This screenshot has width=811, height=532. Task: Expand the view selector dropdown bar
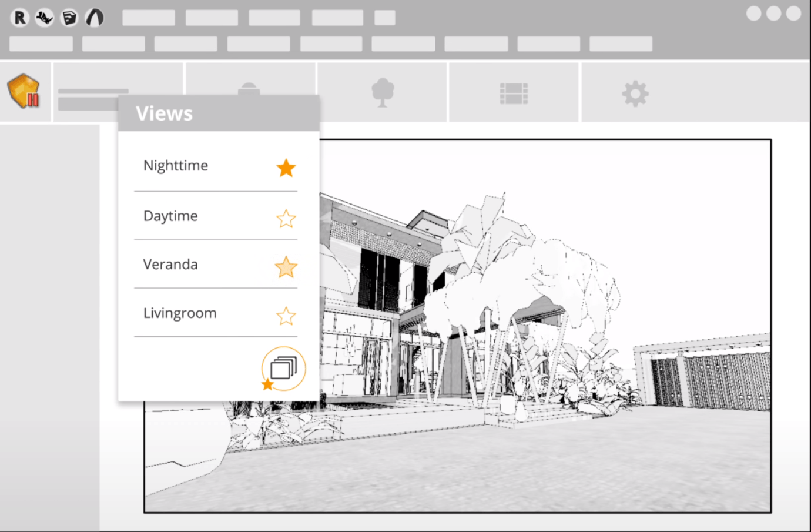(88, 103)
